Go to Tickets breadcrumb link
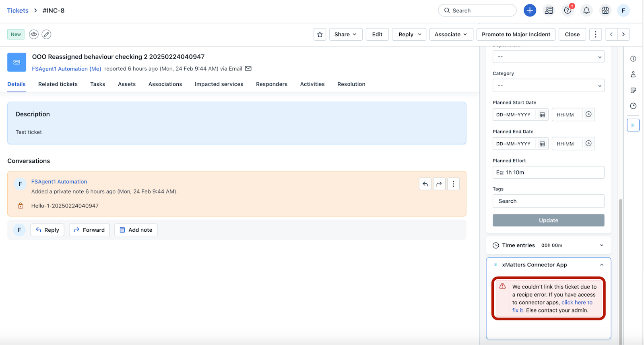 pos(18,10)
